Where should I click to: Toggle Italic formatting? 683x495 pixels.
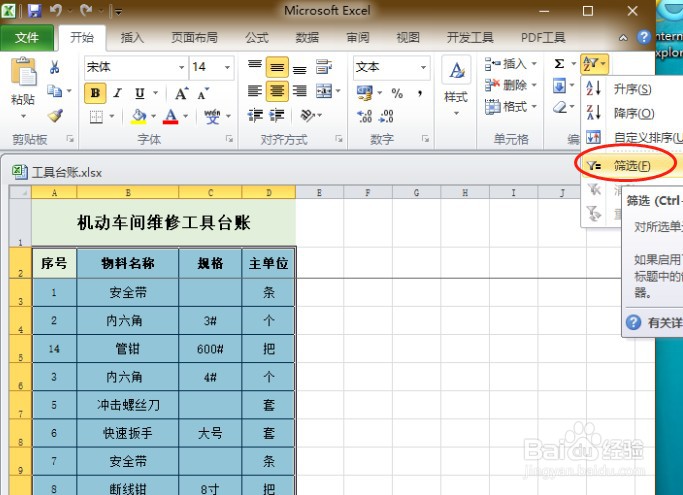click(117, 93)
